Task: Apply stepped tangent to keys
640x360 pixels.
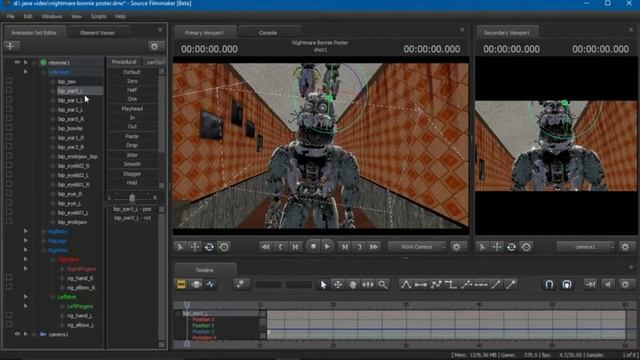Action: (451, 284)
